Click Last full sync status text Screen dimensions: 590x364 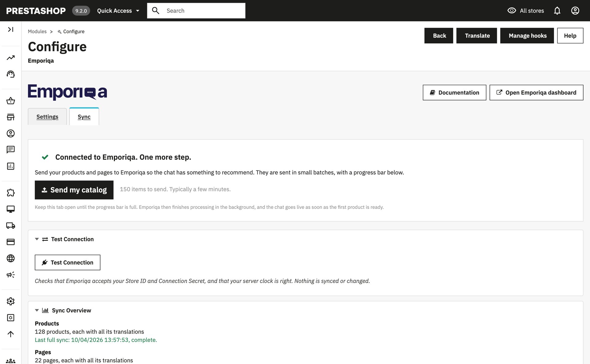click(x=96, y=340)
